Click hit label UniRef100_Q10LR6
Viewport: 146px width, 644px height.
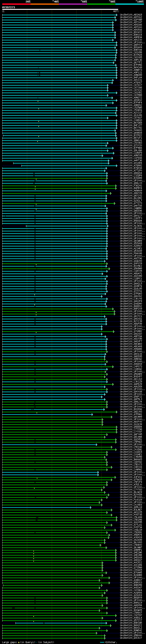click(x=131, y=115)
